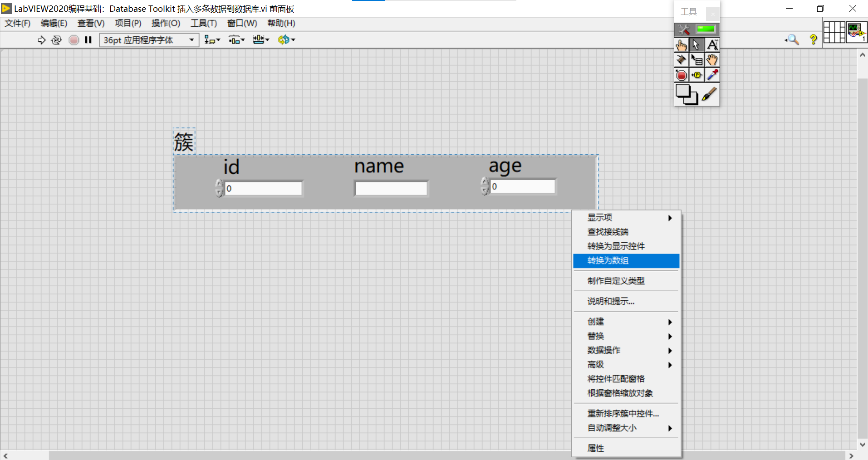868x460 pixels.
Task: Pause VI execution
Action: pos(88,40)
